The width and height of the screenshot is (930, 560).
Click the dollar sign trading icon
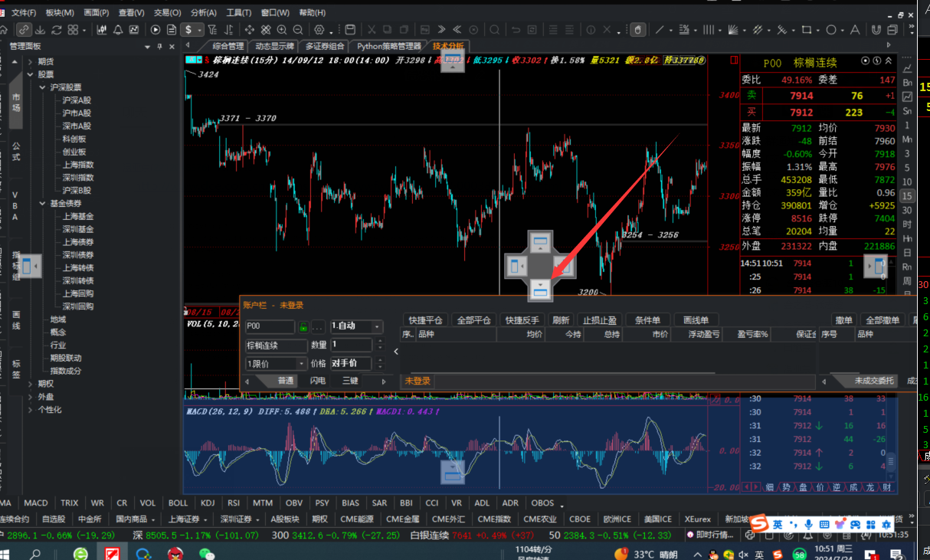click(188, 30)
